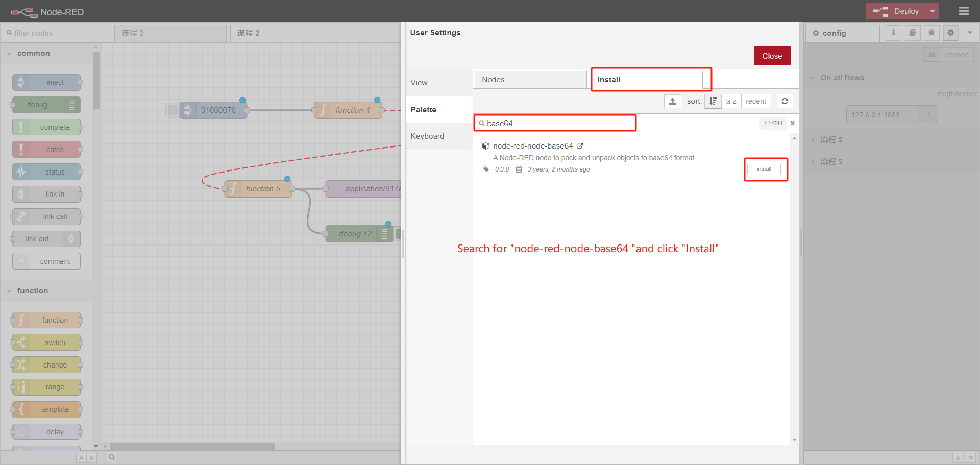This screenshot has height=465, width=980.
Task: Trigger the 01000078 inject node button
Action: [173, 110]
